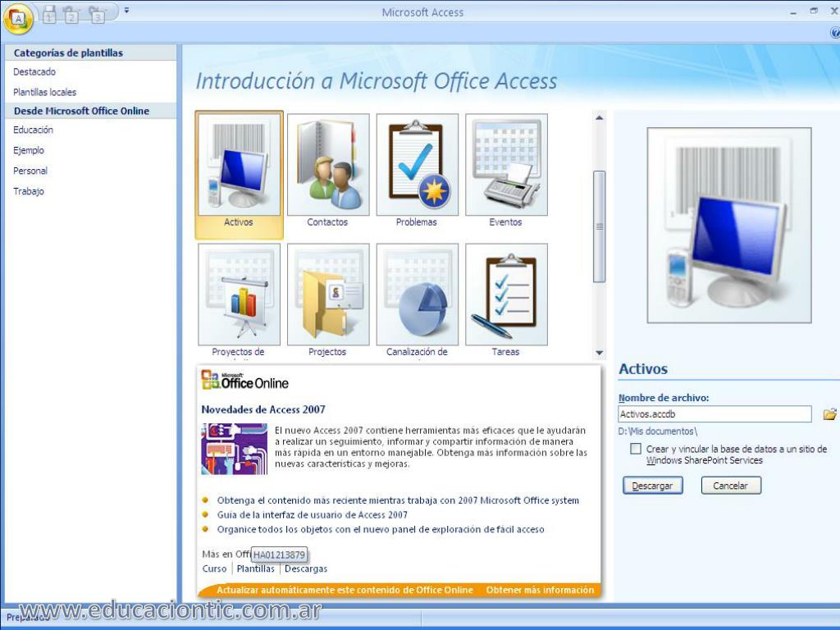840x630 pixels.
Task: Open the Destacado category
Action: [x=34, y=72]
